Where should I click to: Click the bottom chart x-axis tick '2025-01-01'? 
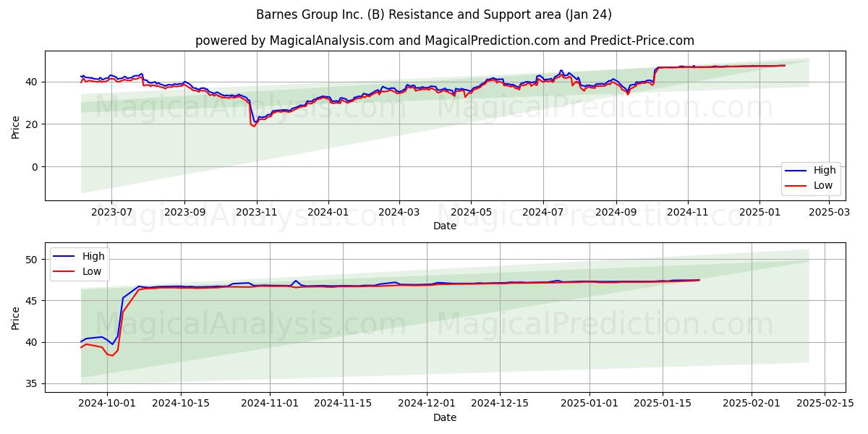pyautogui.click(x=589, y=404)
